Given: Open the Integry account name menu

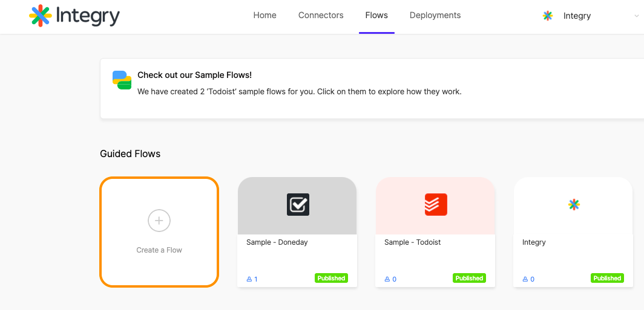Looking at the screenshot, I should click(577, 16).
